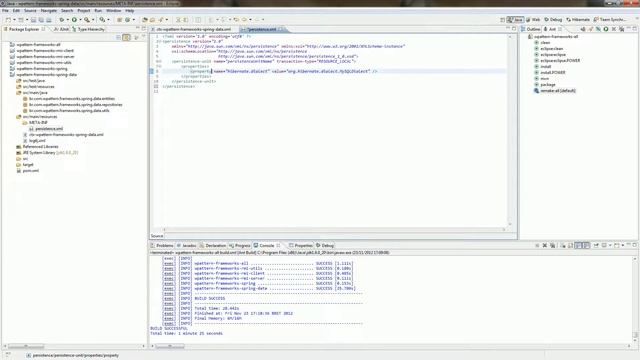Select the Properties tab
This screenshot has width=640, height=360.
[x=301, y=246]
